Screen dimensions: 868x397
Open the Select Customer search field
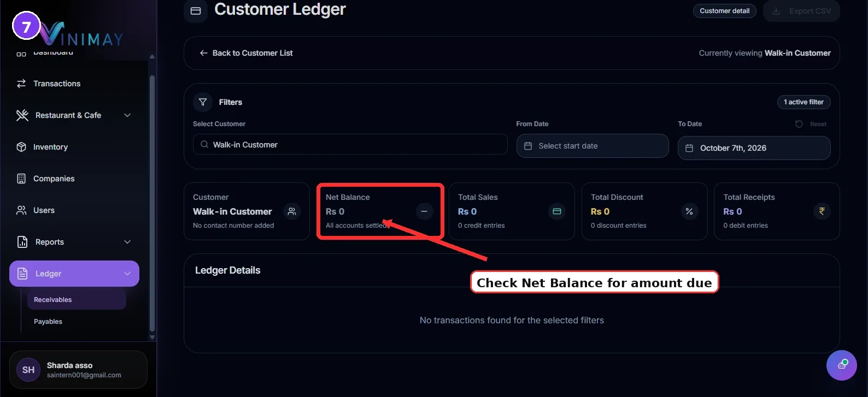click(x=350, y=145)
